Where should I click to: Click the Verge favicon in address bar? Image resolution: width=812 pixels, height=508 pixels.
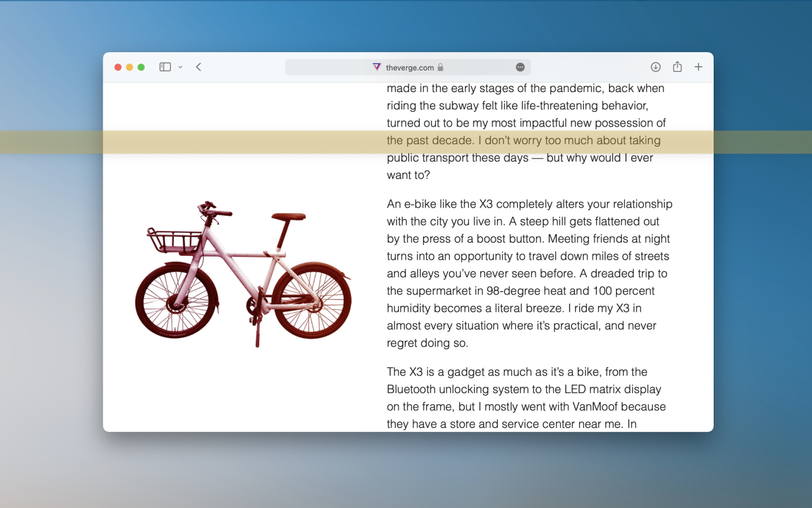[x=377, y=67]
